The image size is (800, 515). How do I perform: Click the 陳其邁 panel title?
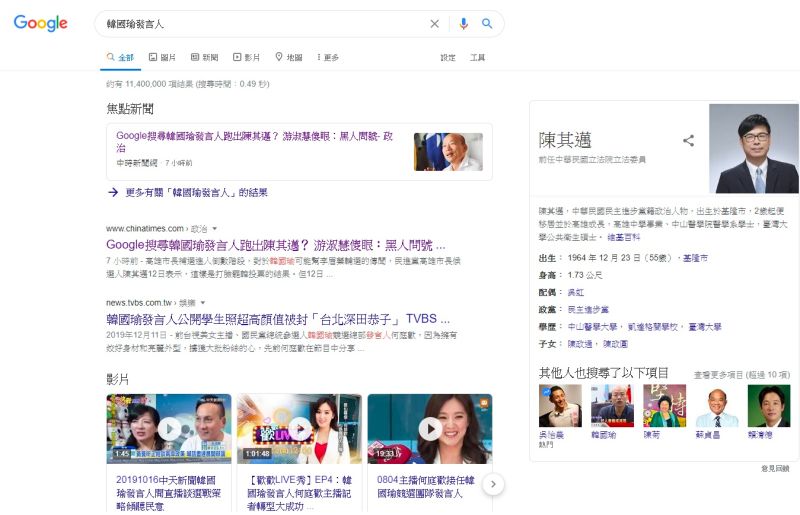565,140
